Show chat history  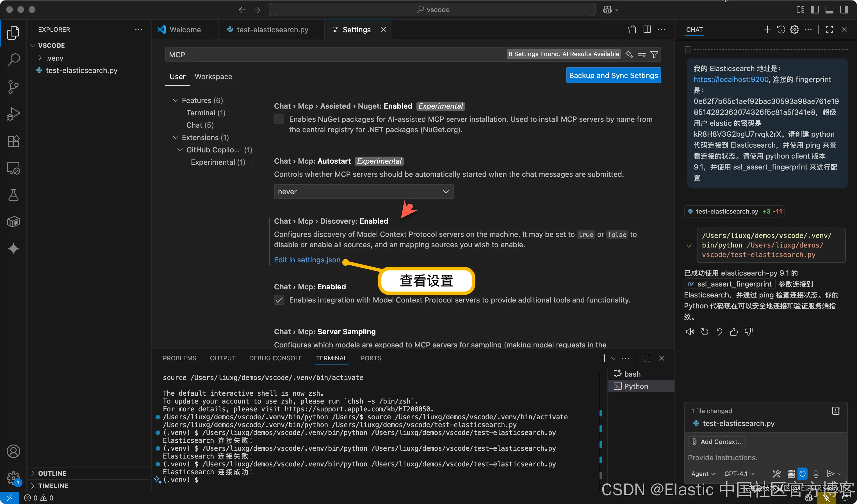coord(781,29)
